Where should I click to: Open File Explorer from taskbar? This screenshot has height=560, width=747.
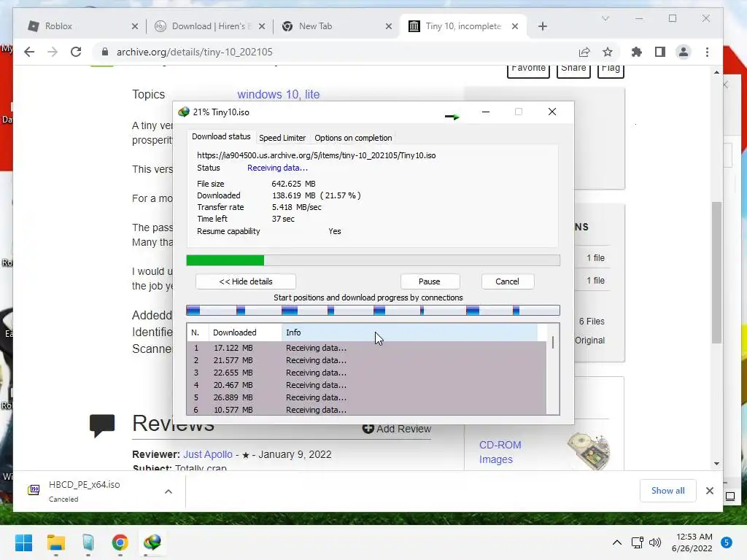[55, 542]
